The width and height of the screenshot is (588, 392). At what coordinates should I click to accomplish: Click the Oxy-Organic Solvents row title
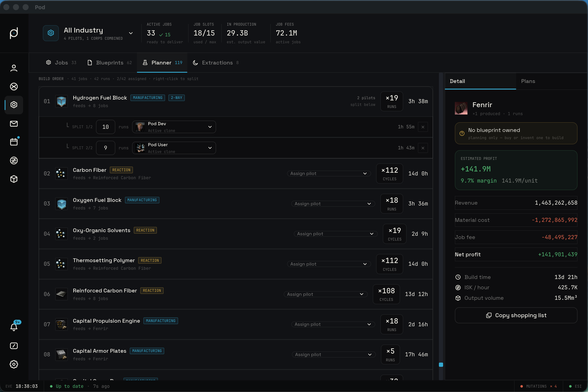[101, 230]
